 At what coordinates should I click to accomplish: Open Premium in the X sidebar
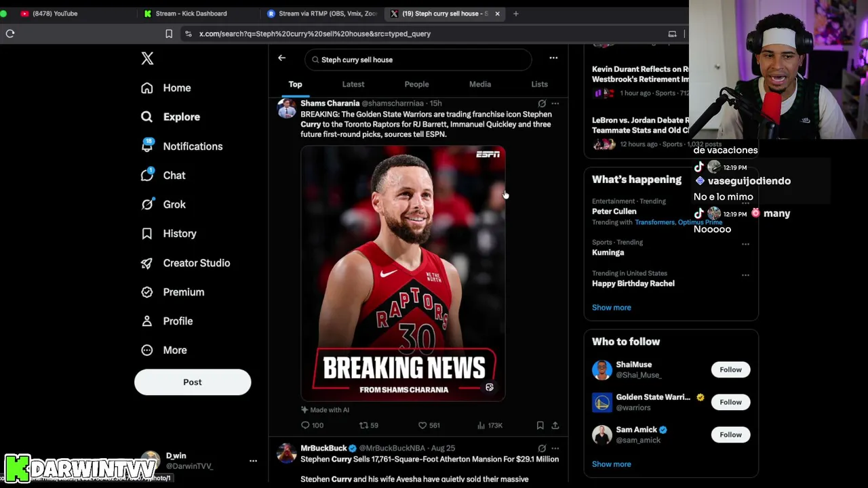tap(172, 292)
